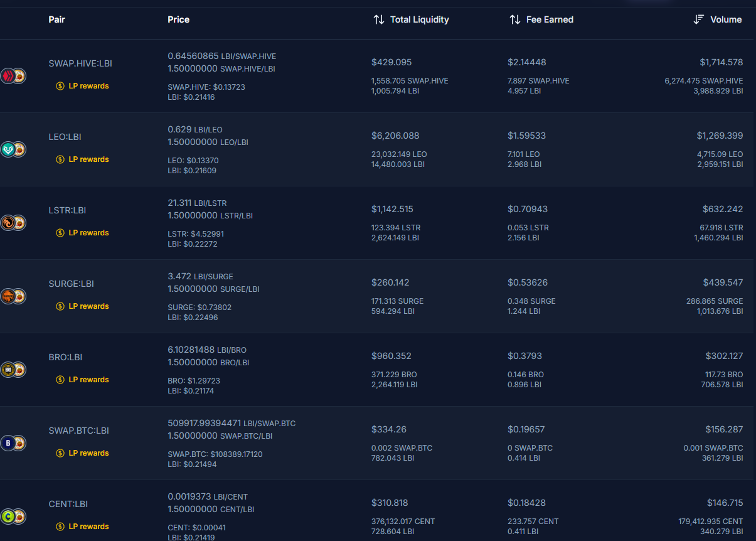Click the SURGE:LBI token pair icon
Image resolution: width=756 pixels, height=541 pixels.
point(13,296)
